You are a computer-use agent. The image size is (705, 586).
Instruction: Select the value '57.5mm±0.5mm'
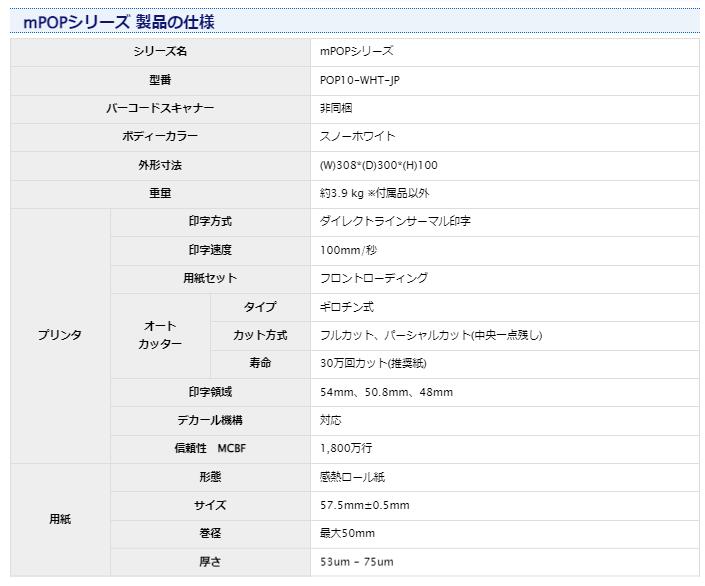coord(365,505)
